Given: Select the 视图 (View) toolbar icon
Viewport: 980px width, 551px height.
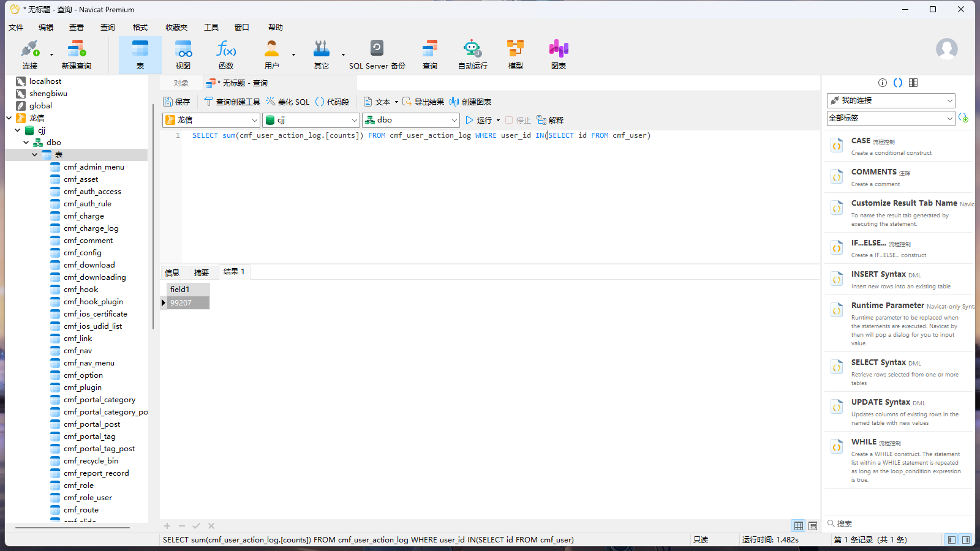Looking at the screenshot, I should 183,54.
